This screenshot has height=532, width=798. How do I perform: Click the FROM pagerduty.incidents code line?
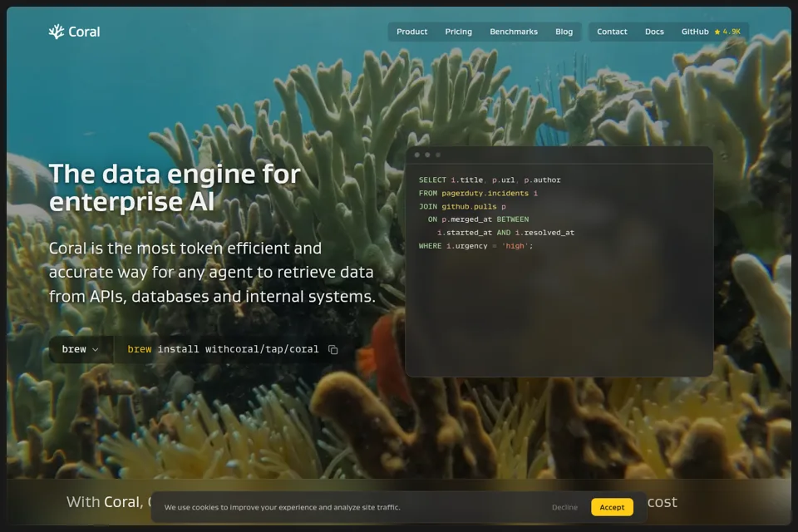pos(478,193)
